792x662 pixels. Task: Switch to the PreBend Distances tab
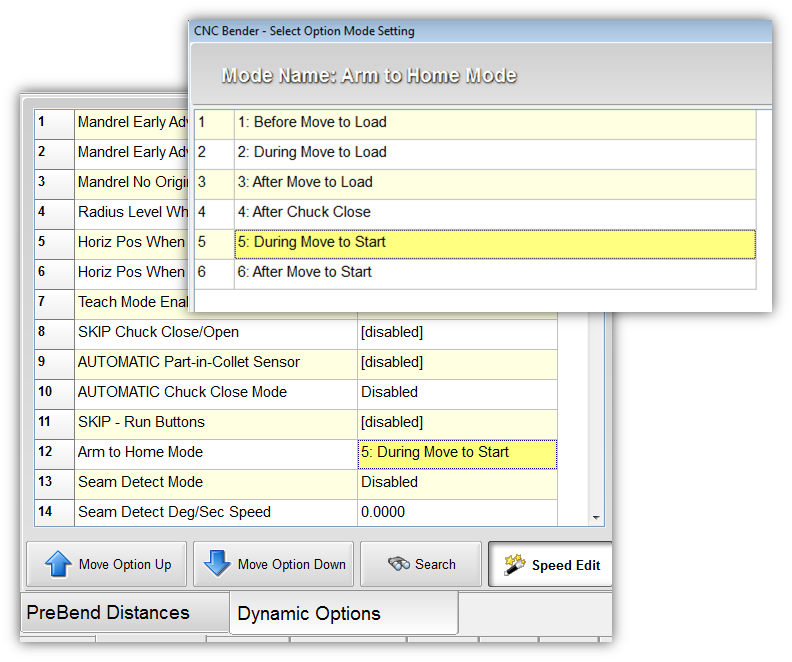click(x=108, y=613)
